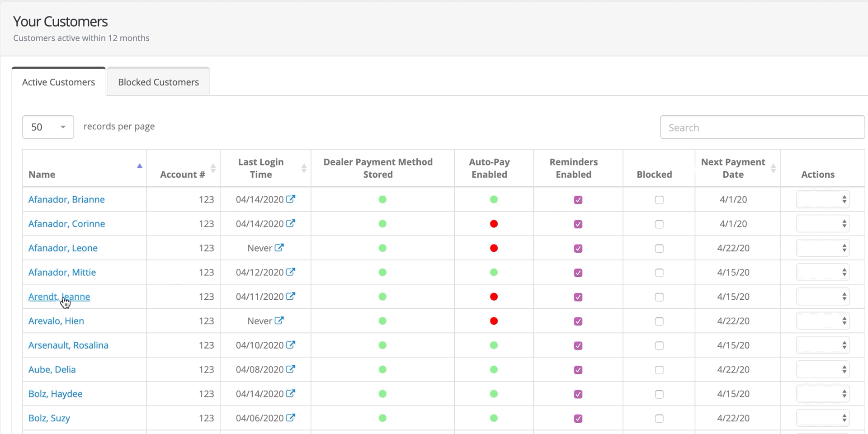Click into the Search field
This screenshot has width=868, height=434.
762,127
